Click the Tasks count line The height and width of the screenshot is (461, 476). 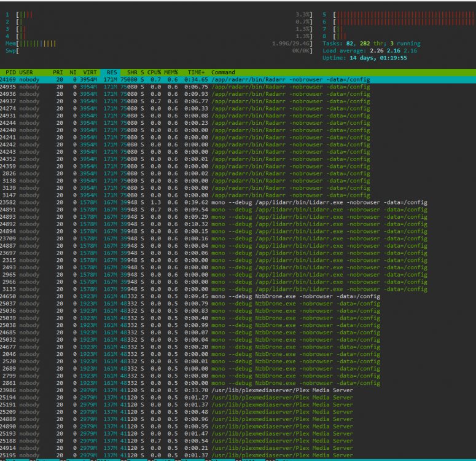371,44
